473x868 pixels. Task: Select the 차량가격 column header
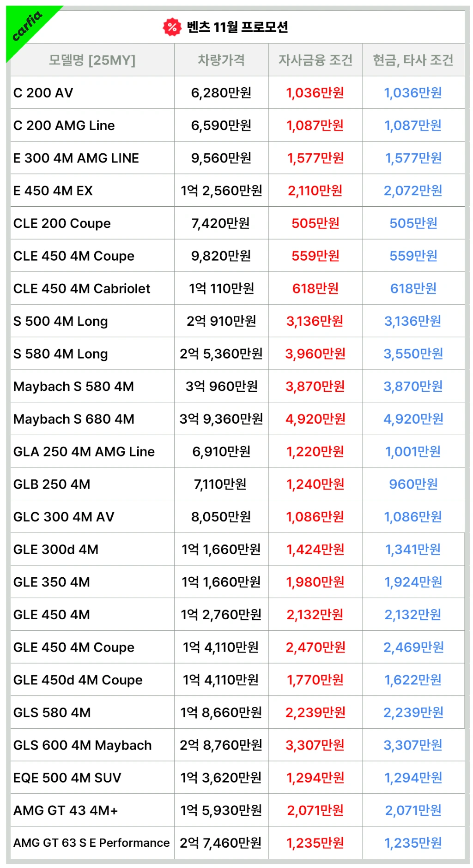tap(221, 60)
